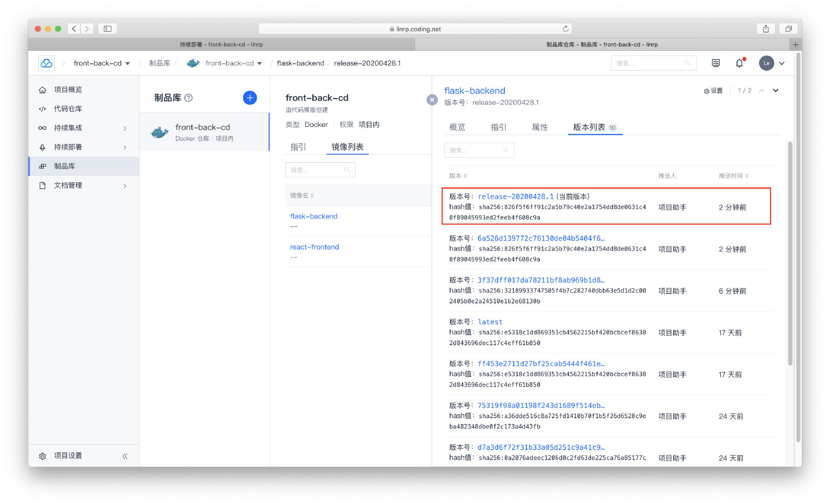Toggle the Safari sidebar button
The height and width of the screenshot is (504, 830).
tap(107, 29)
